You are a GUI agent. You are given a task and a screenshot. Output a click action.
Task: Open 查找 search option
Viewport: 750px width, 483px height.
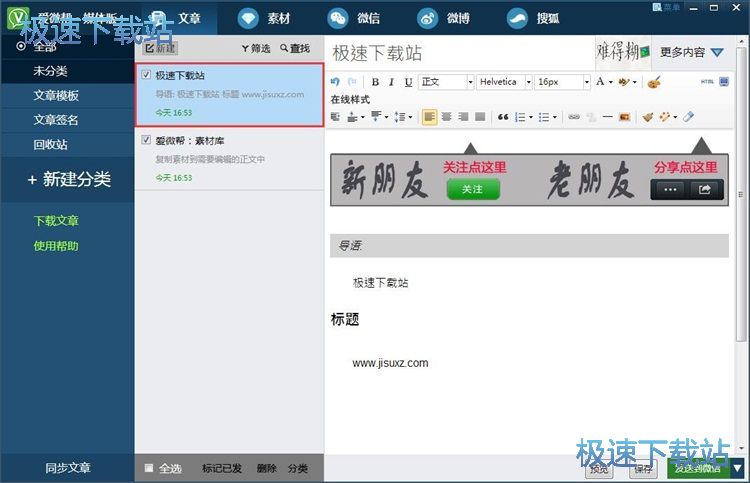click(x=295, y=48)
